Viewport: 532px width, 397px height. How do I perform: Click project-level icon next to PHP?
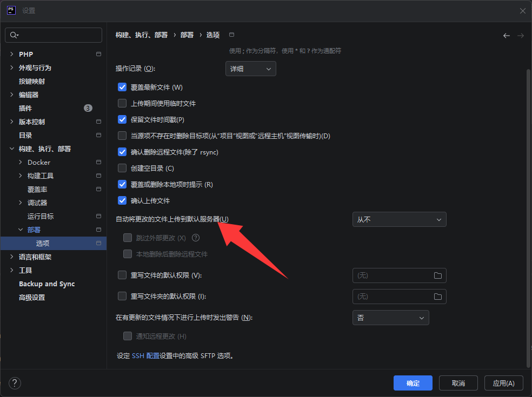98,54
